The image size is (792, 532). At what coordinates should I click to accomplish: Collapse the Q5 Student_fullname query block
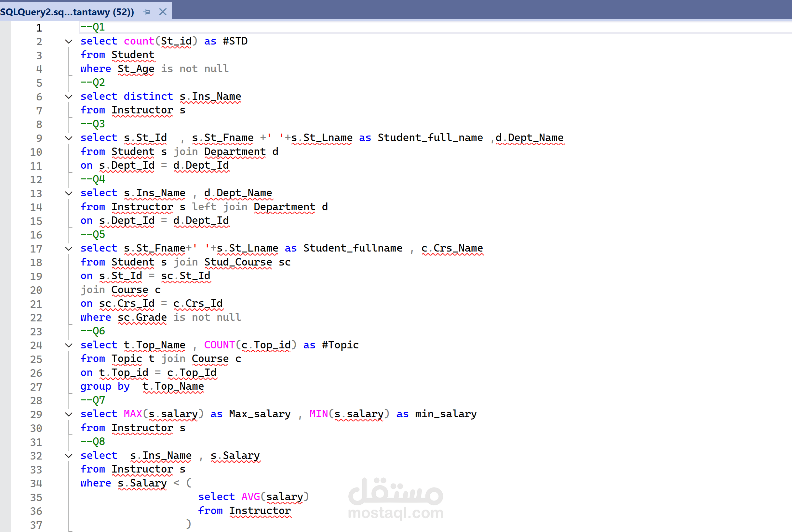69,249
